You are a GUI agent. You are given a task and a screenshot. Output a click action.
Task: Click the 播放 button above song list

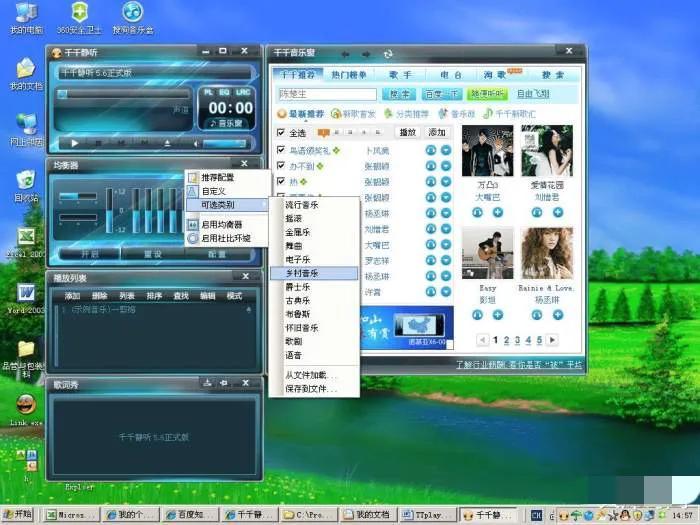[407, 132]
